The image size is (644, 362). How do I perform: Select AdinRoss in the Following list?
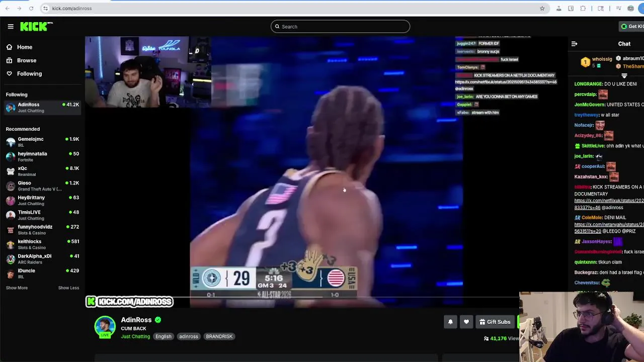click(x=42, y=107)
